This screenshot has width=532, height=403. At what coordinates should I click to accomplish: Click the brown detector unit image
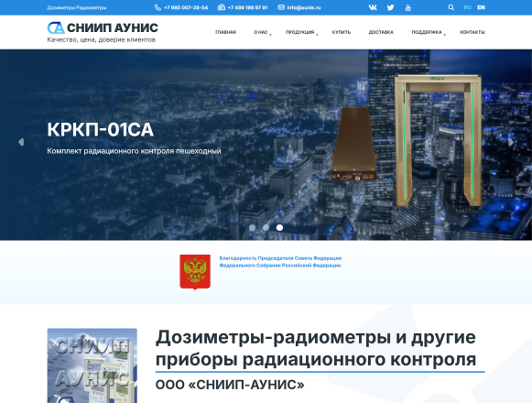click(353, 144)
